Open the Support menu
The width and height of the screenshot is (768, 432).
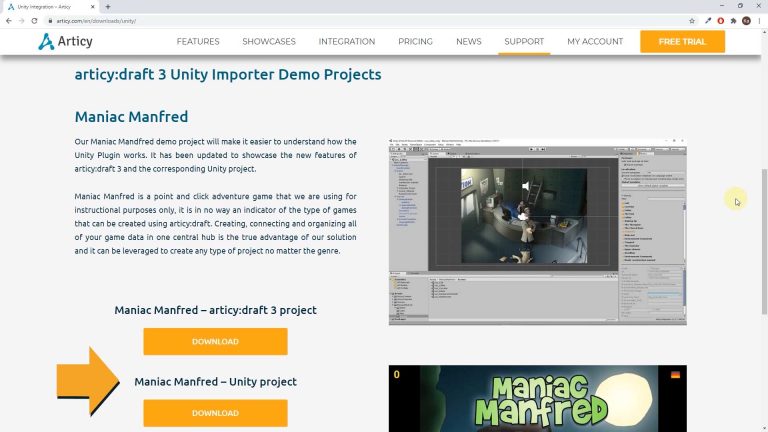pyautogui.click(x=524, y=42)
